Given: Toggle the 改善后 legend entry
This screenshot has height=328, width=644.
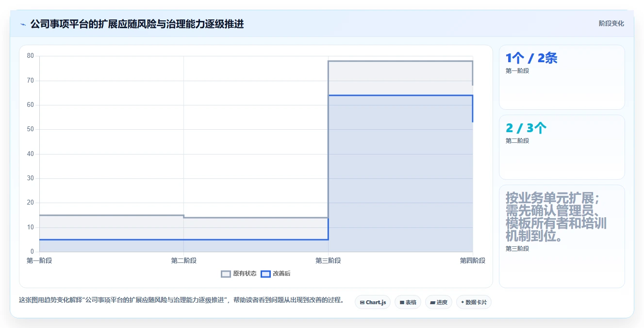Looking at the screenshot, I should tap(276, 274).
